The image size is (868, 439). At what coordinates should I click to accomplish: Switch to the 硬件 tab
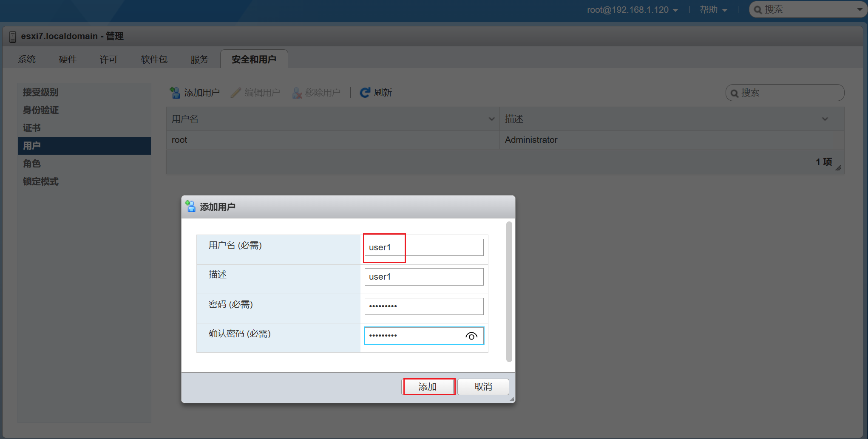coord(68,59)
